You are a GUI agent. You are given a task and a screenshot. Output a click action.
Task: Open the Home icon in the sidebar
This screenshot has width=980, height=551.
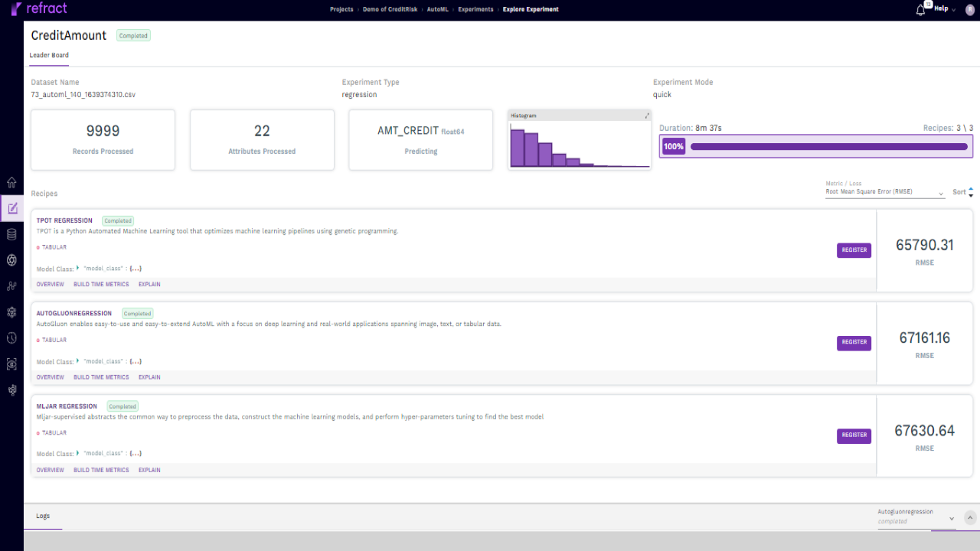[11, 182]
